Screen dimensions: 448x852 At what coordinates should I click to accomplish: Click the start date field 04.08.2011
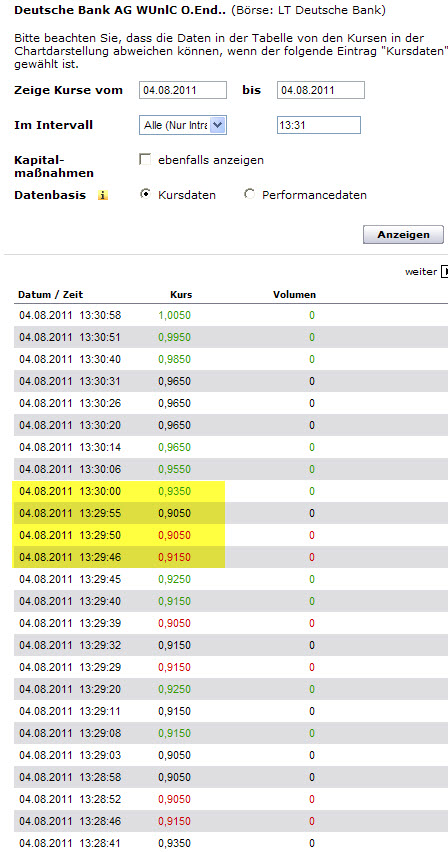(183, 90)
